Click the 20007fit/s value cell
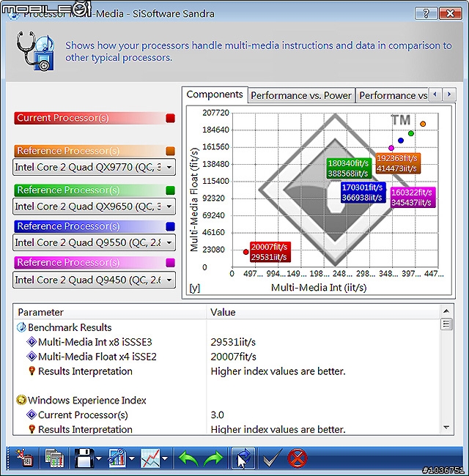 (233, 357)
